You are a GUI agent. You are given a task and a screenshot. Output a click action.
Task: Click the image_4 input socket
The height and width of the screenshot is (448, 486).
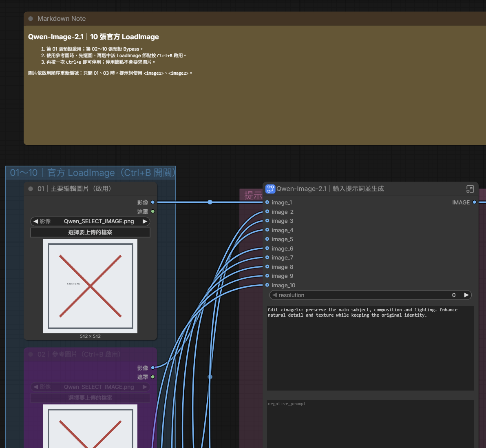coord(267,230)
